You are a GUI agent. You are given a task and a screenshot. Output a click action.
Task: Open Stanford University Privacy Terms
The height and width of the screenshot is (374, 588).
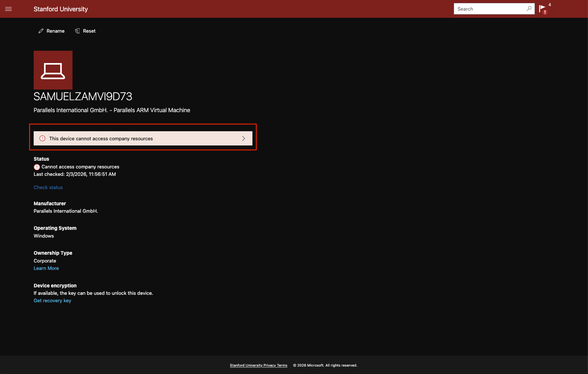(258, 365)
